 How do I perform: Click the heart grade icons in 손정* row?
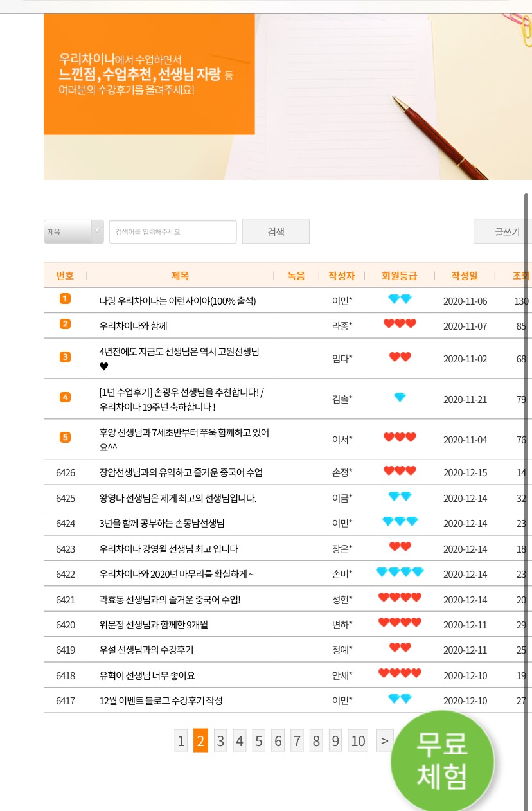click(x=400, y=470)
